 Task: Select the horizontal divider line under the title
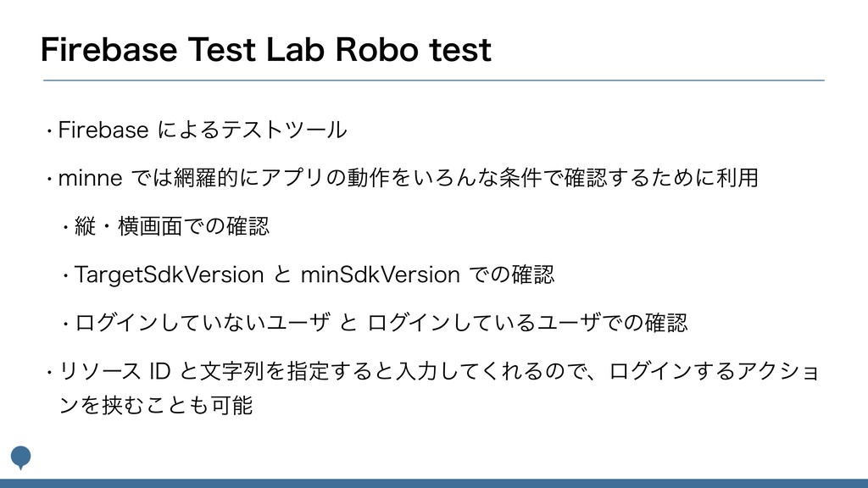[x=434, y=80]
